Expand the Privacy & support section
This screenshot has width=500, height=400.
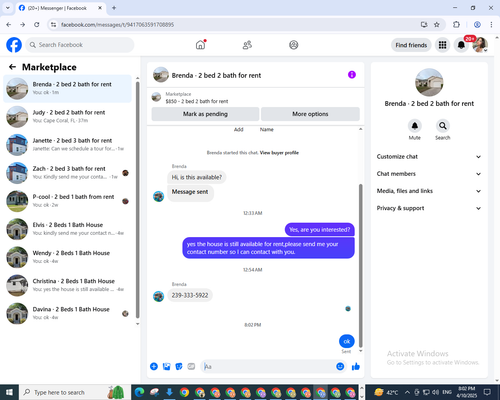coord(429,208)
